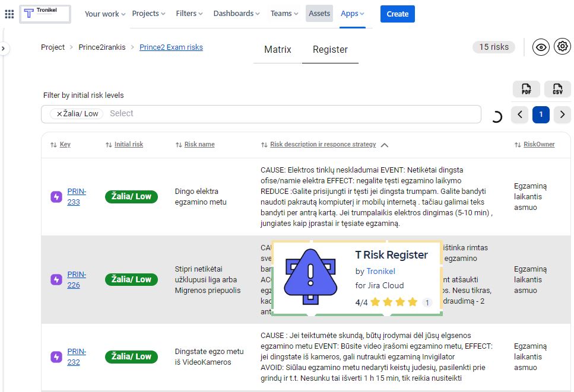
Task: Click RiskOwner cell in PRIN-232 row
Action: pos(530,357)
